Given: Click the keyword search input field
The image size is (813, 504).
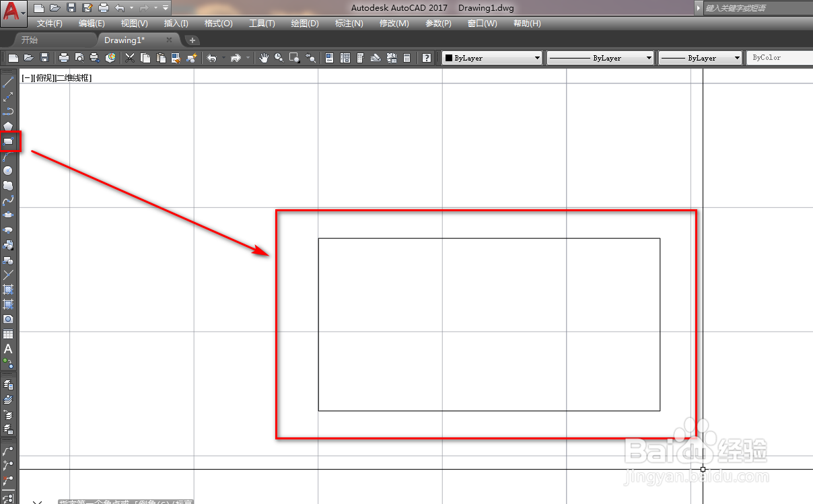Looking at the screenshot, I should tap(757, 8).
